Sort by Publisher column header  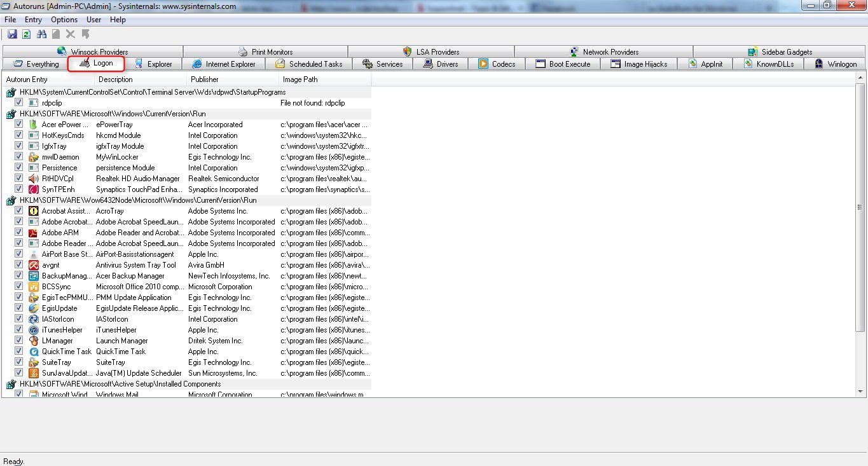pyautogui.click(x=232, y=79)
